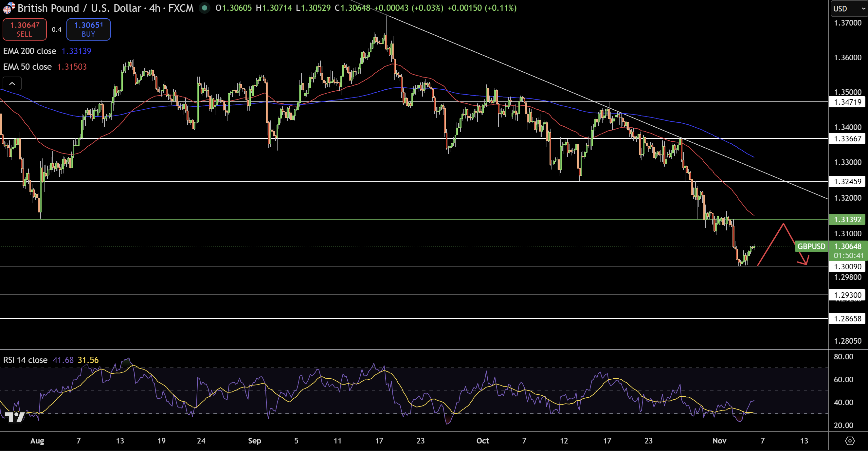
Task: Click the 0.4 spread value
Action: pos(57,29)
